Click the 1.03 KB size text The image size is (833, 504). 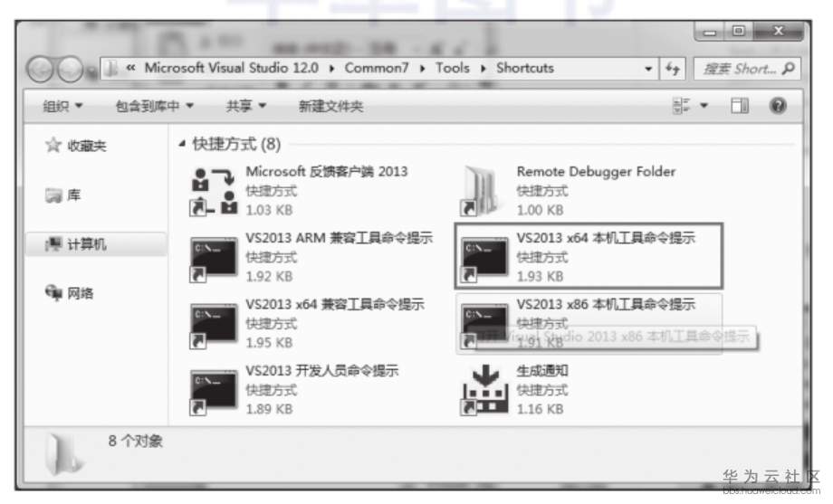(269, 210)
